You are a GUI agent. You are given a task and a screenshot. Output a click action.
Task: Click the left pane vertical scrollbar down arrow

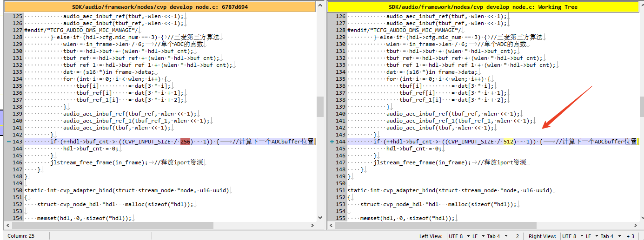point(320,218)
